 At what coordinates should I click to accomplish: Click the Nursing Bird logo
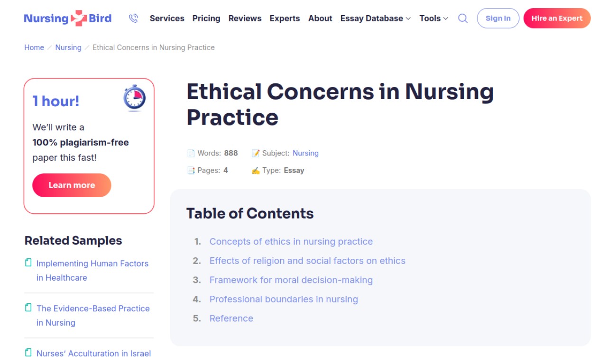pos(68,18)
